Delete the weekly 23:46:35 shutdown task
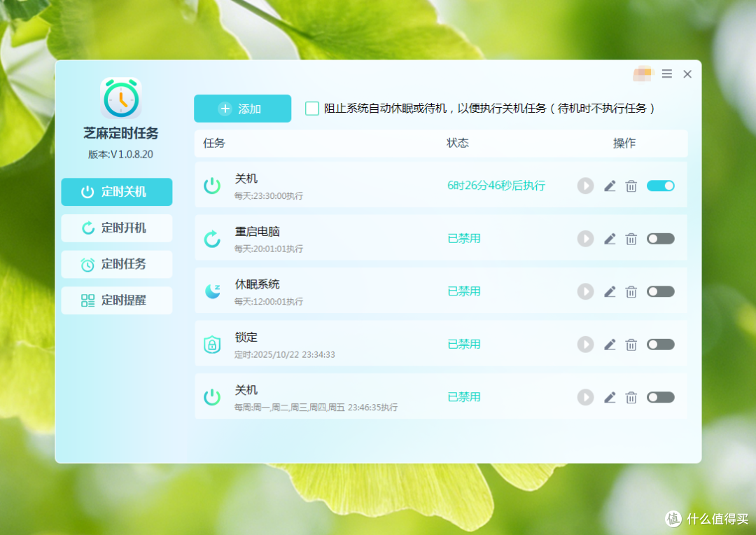 tap(631, 397)
